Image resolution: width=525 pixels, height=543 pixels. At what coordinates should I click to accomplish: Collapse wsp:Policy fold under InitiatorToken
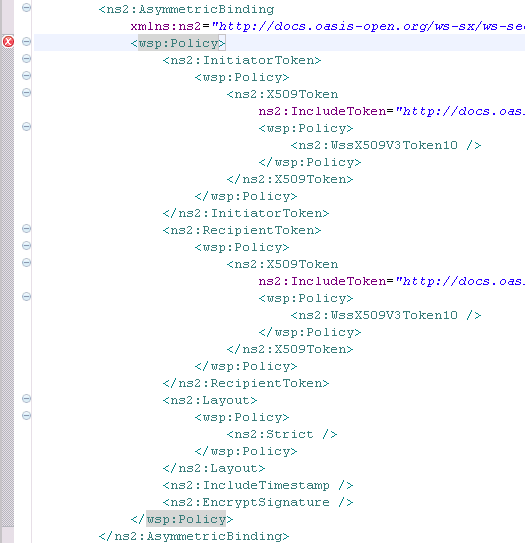click(26, 75)
